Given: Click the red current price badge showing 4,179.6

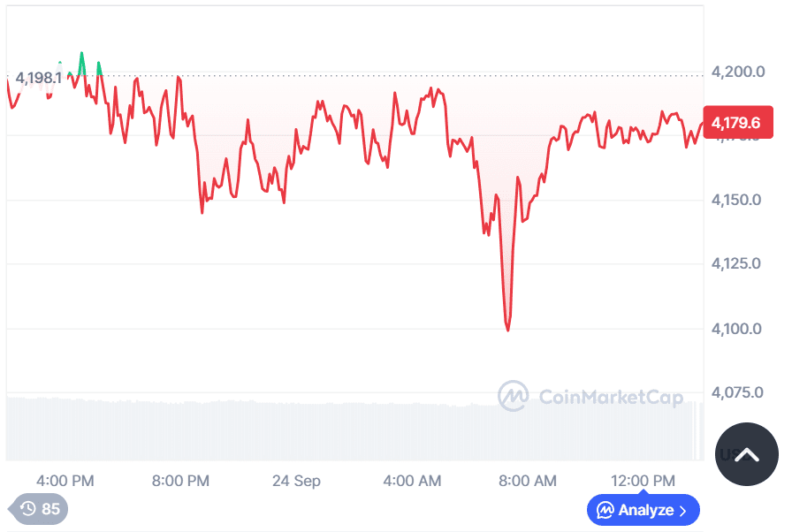Looking at the screenshot, I should (x=739, y=123).
